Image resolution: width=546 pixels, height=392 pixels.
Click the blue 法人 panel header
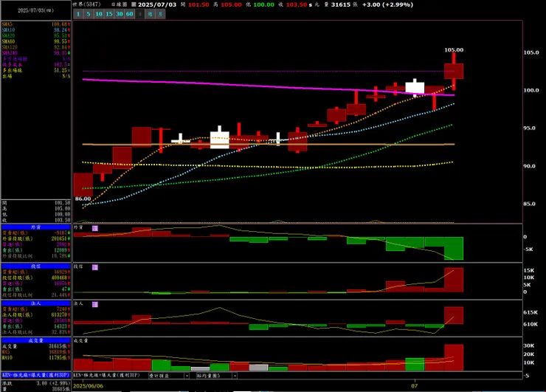pyautogui.click(x=36, y=303)
